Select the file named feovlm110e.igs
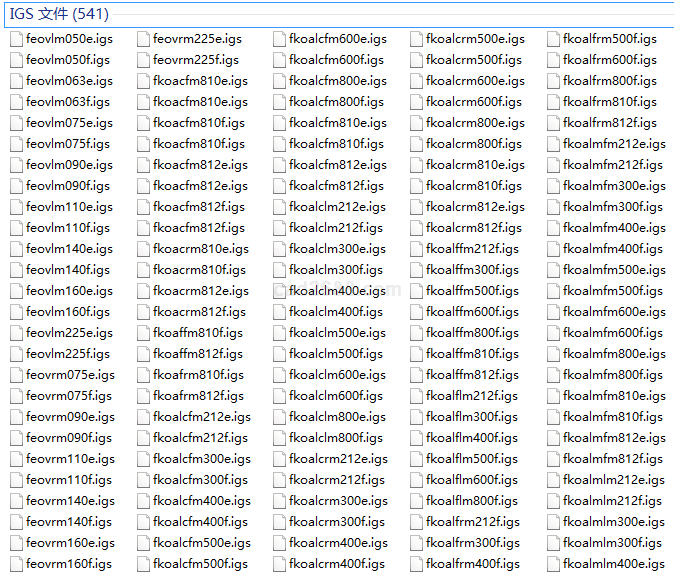Screen dimensions: 674x577 coord(69,207)
